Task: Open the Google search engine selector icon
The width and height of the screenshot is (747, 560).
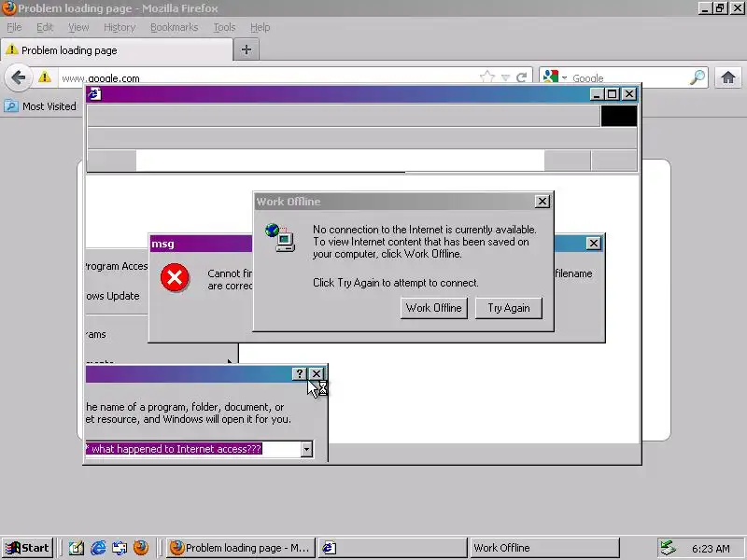Action: point(555,77)
